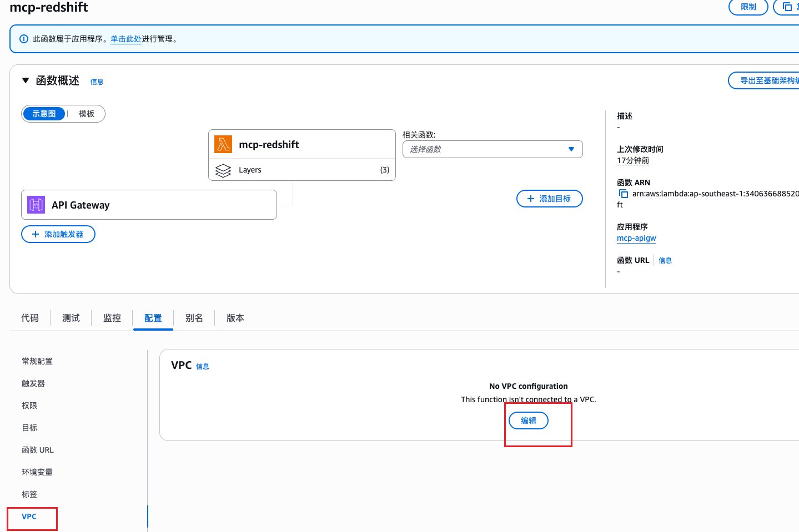Select 权限 in the configuration sidebar

29,406
